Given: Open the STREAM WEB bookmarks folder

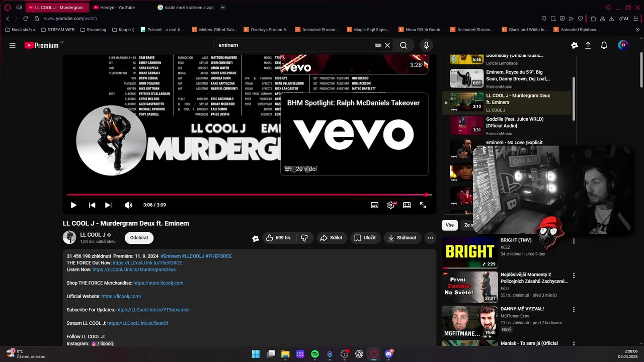Looking at the screenshot, I should point(57,30).
